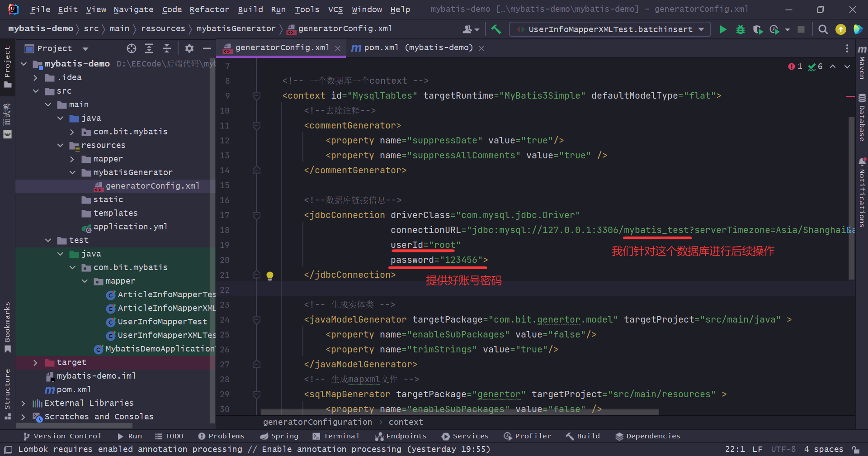The width and height of the screenshot is (868, 456).
Task: Expand External Libraries node
Action: tap(23, 404)
